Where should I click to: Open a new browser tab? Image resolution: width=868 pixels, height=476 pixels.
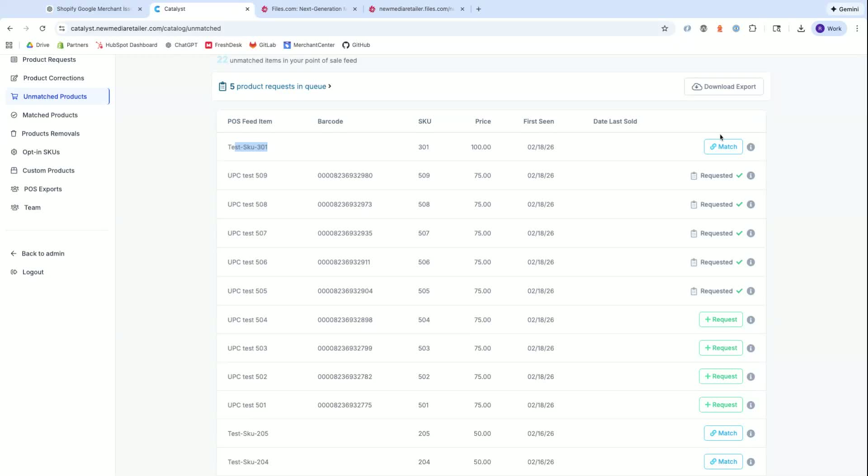(x=478, y=9)
